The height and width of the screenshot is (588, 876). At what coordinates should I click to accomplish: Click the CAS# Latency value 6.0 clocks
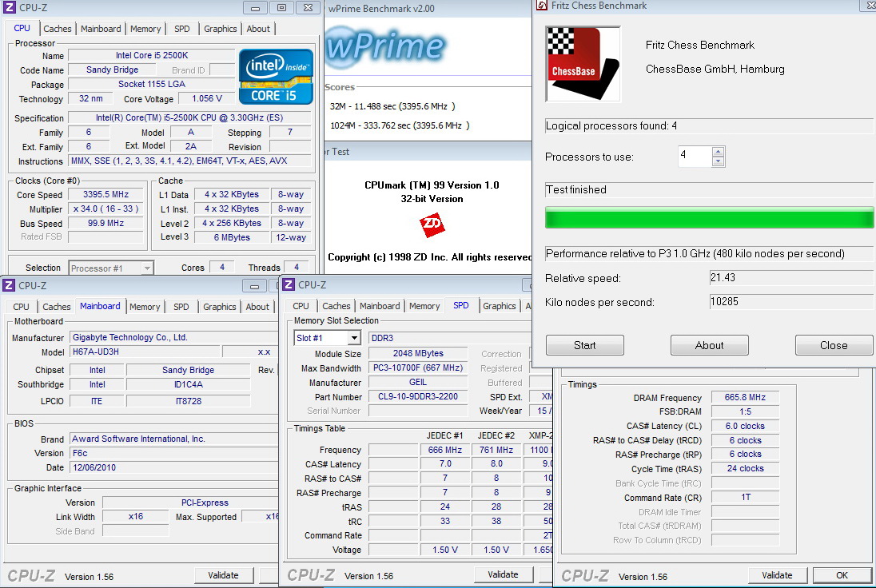pos(745,426)
